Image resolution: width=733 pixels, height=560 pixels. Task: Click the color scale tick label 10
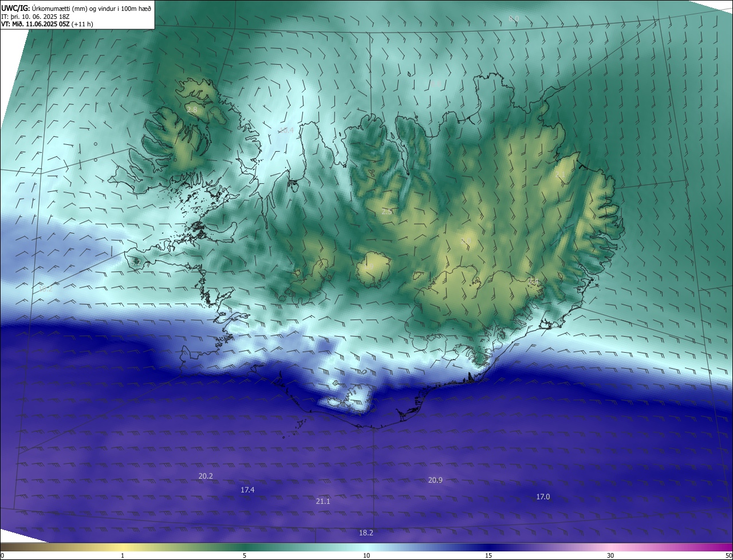pyautogui.click(x=366, y=555)
